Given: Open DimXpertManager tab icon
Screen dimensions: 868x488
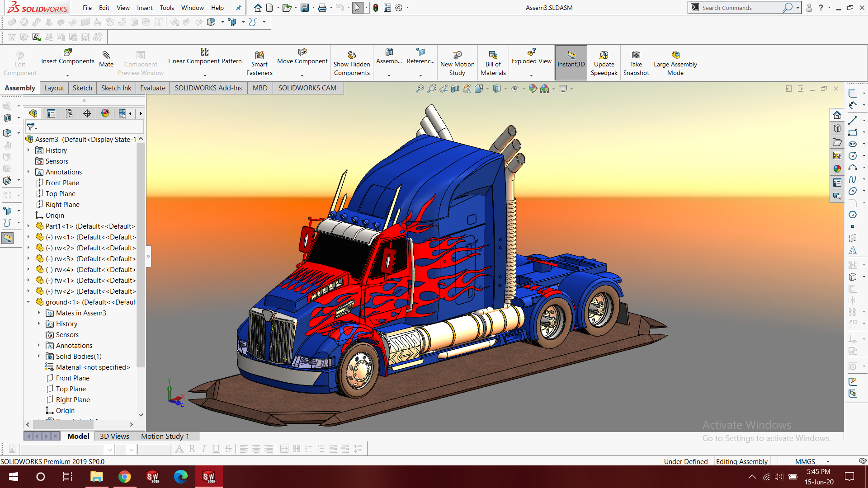Looking at the screenshot, I should (87, 113).
